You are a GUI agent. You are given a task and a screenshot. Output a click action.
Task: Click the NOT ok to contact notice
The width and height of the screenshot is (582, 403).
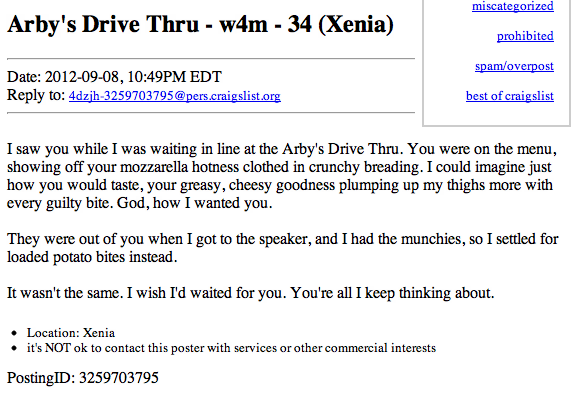pyautogui.click(x=231, y=348)
